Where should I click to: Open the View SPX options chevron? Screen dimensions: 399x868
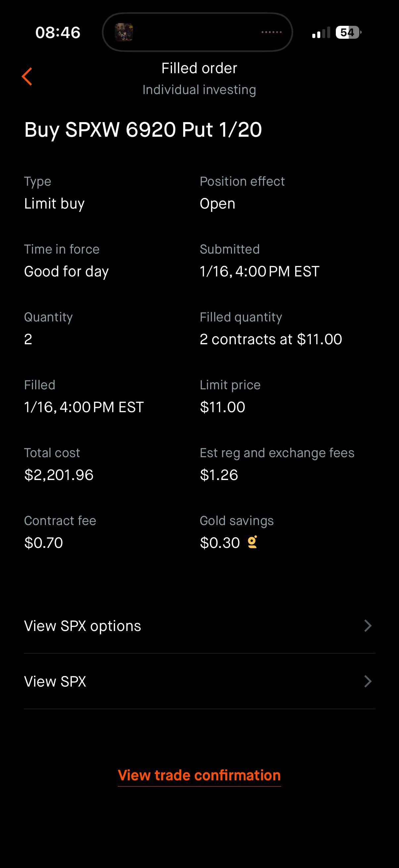pyautogui.click(x=368, y=626)
